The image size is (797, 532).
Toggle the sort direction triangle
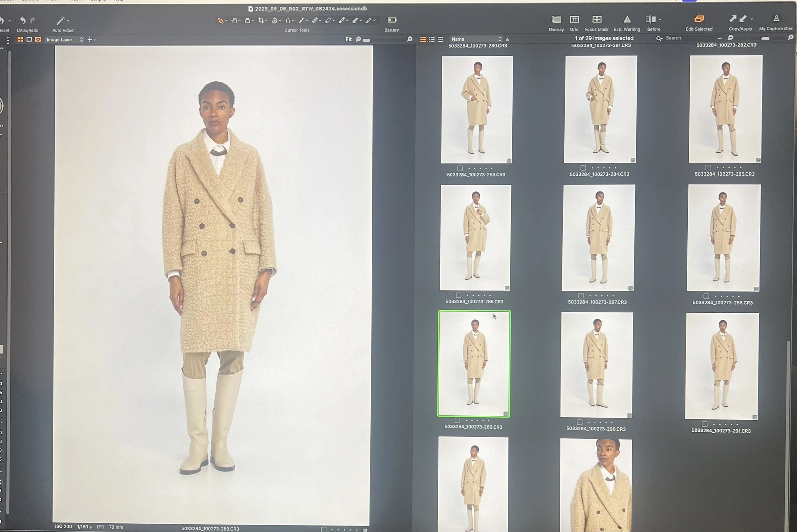point(507,39)
